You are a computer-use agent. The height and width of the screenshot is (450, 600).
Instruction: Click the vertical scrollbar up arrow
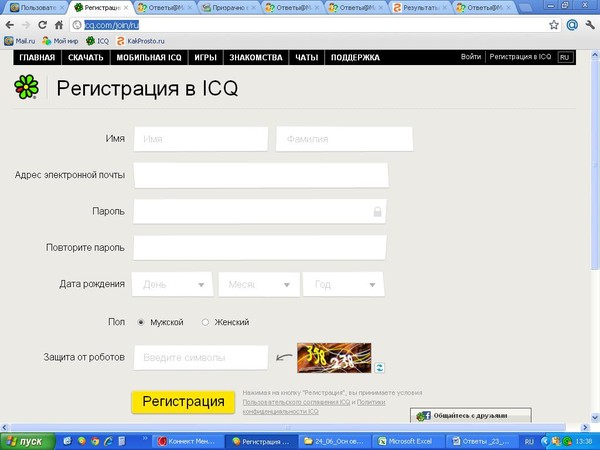pyautogui.click(x=595, y=55)
